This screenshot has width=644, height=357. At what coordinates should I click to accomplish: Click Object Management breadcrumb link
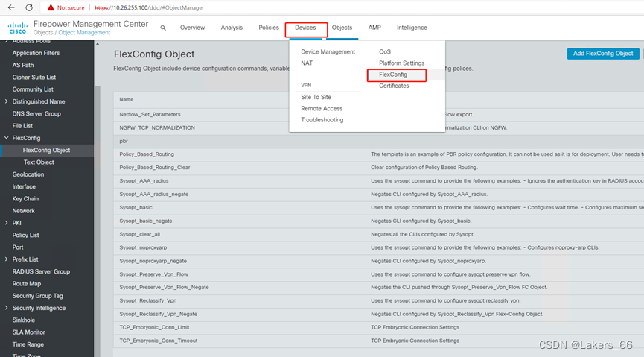84,33
